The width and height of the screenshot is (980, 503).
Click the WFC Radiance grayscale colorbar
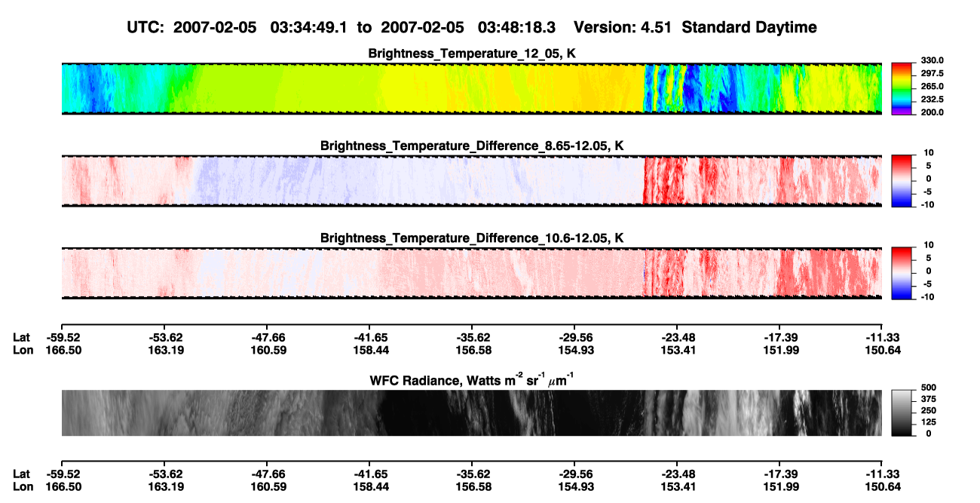(903, 413)
